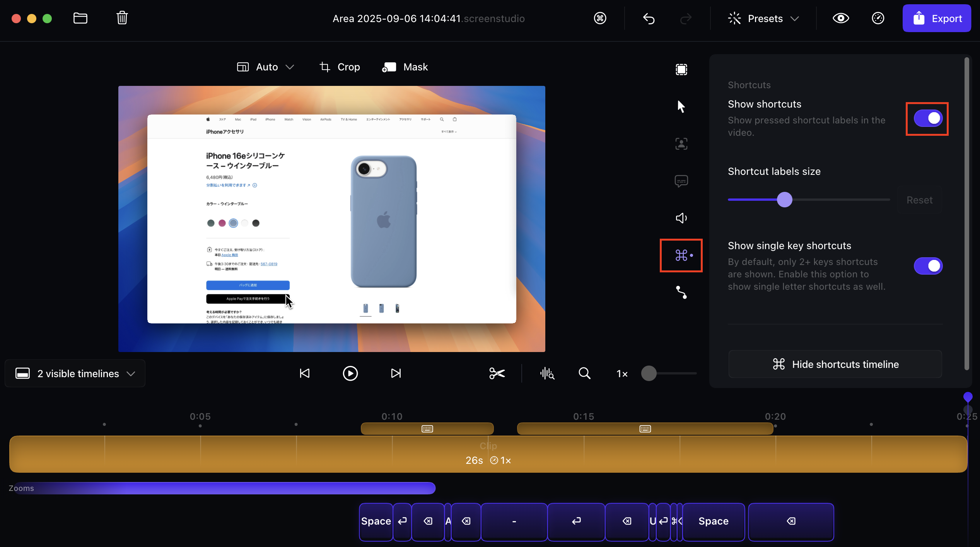This screenshot has width=980, height=547.
Task: Select the last backspace shortcut block
Action: [x=791, y=521]
